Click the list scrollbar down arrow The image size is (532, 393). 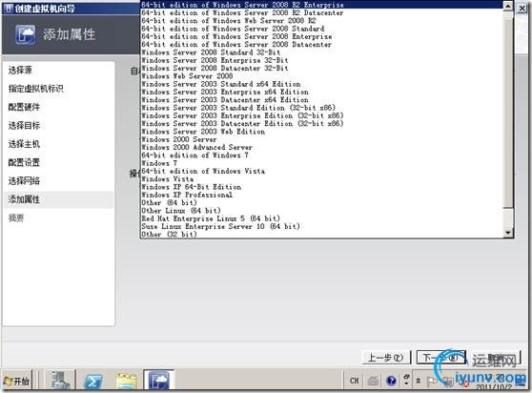coord(508,233)
